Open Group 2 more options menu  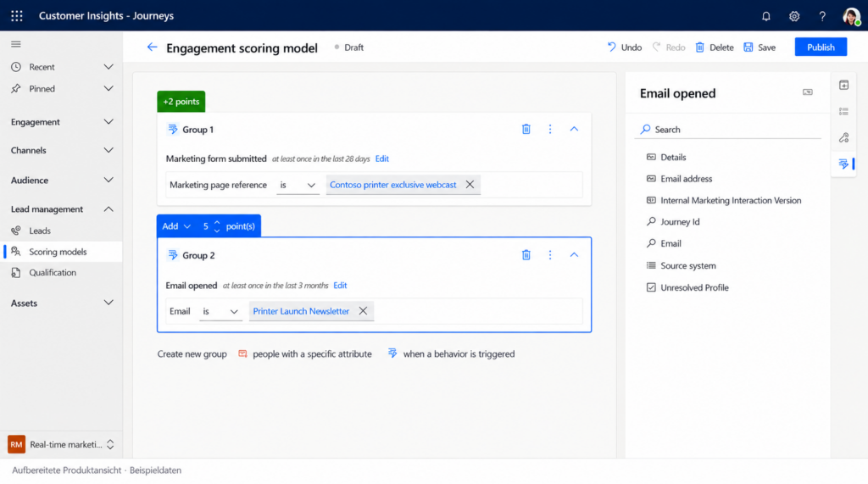point(549,255)
